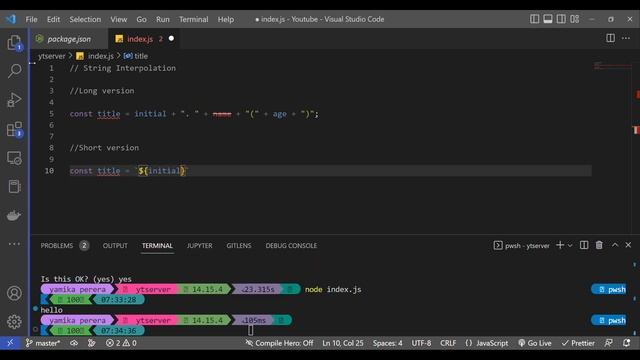Open the Go menu

pos(141,19)
